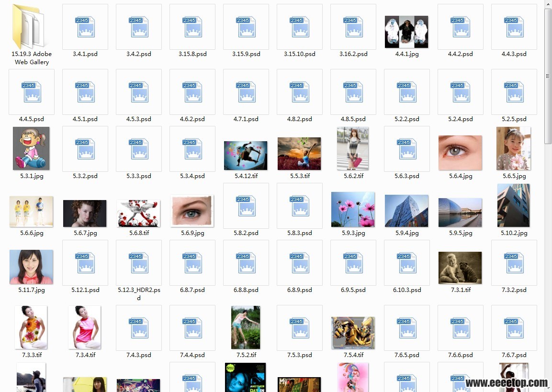Select the 5.9.5.jpg waterfront dome thumbnail

(x=460, y=213)
